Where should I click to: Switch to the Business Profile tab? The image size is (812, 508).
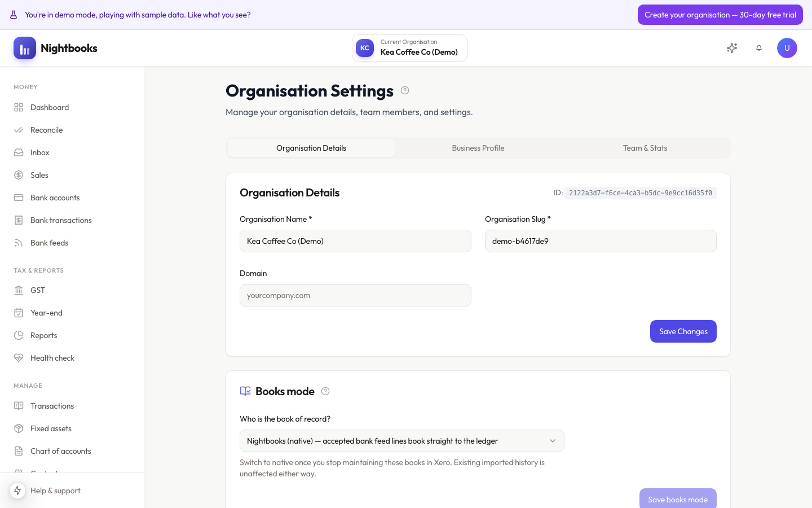click(x=478, y=148)
